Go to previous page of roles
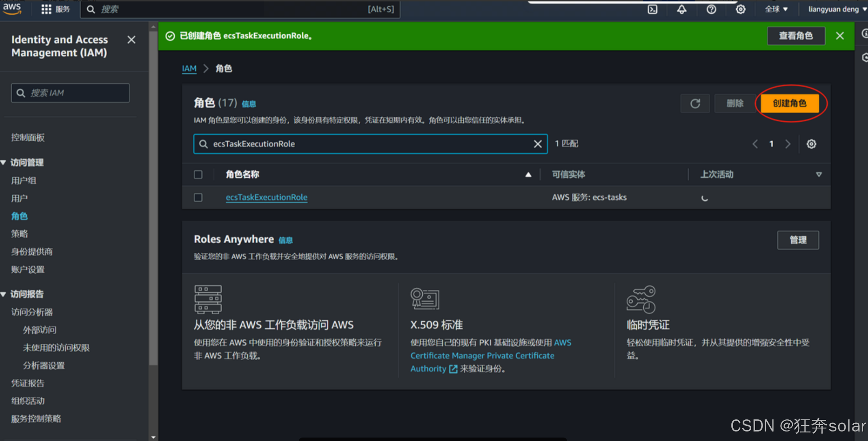 tap(755, 144)
